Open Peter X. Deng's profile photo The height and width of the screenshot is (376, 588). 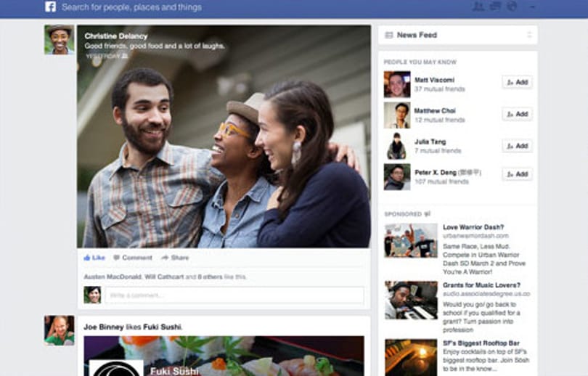[397, 176]
